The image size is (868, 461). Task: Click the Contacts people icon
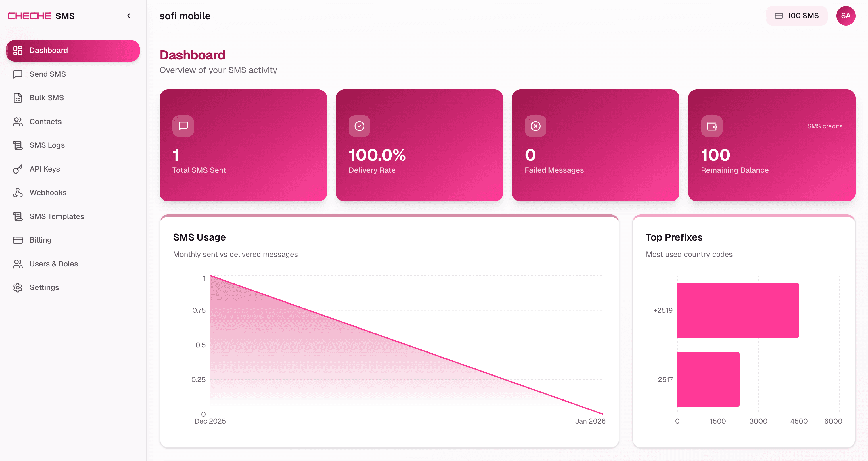[18, 122]
